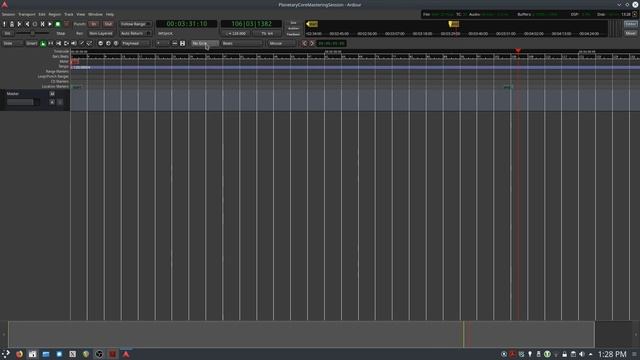This screenshot has width=640, height=360.
Task: Go to session end transport icon
Action: click(x=27, y=24)
